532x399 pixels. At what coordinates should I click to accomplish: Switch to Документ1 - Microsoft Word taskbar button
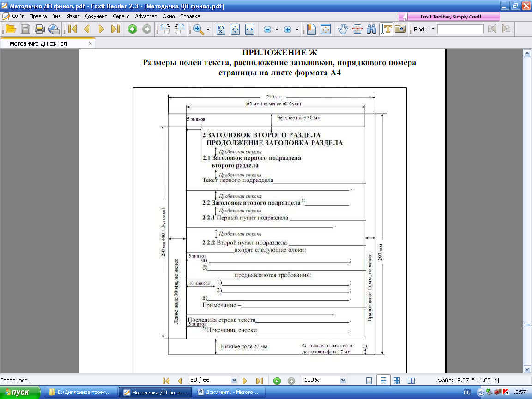(x=228, y=392)
